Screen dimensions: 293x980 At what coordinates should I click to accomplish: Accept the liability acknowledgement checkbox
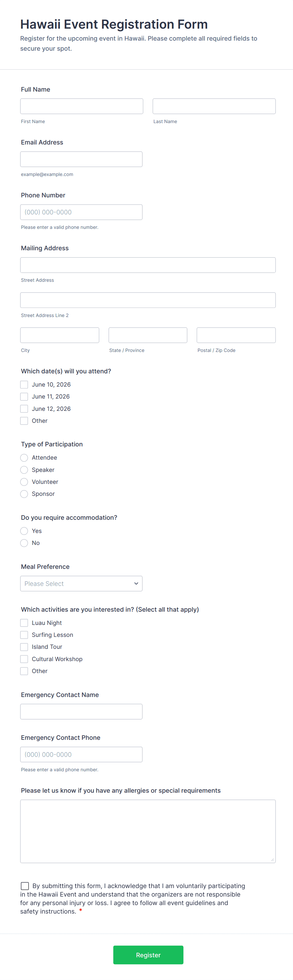(x=25, y=886)
